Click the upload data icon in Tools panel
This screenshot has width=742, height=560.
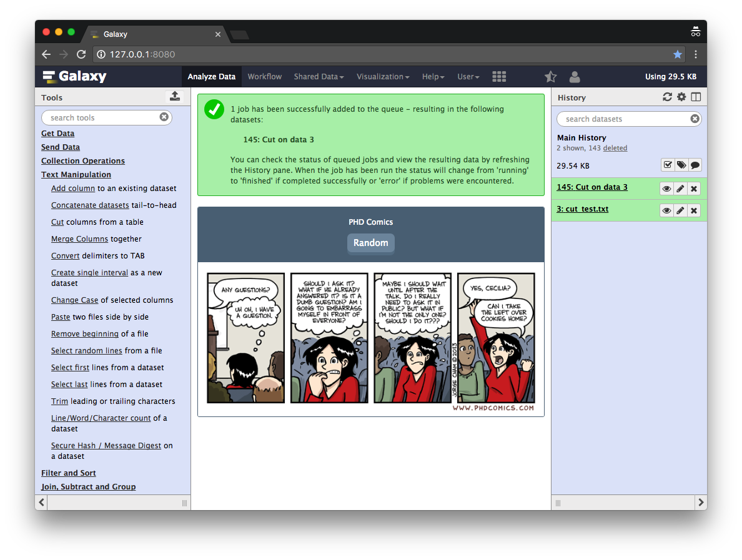tap(175, 96)
